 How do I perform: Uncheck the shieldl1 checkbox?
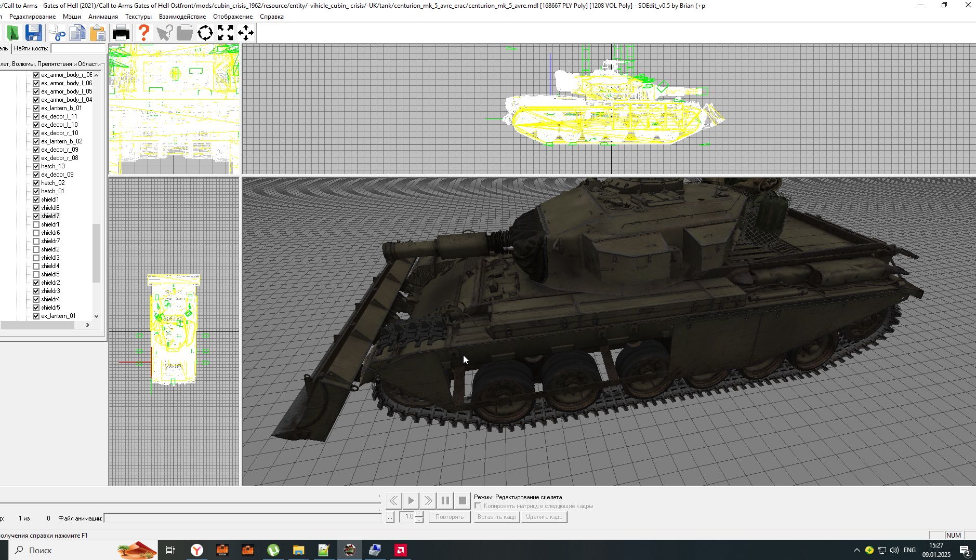(x=36, y=199)
